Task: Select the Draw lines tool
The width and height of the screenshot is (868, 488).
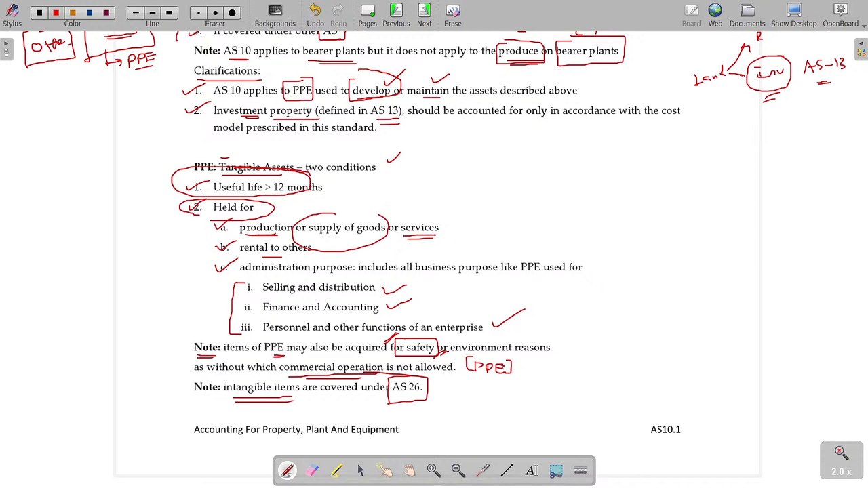Action: tap(507, 470)
